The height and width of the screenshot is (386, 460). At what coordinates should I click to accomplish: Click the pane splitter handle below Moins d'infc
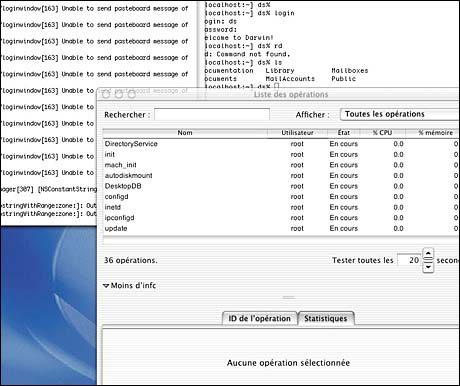289,297
